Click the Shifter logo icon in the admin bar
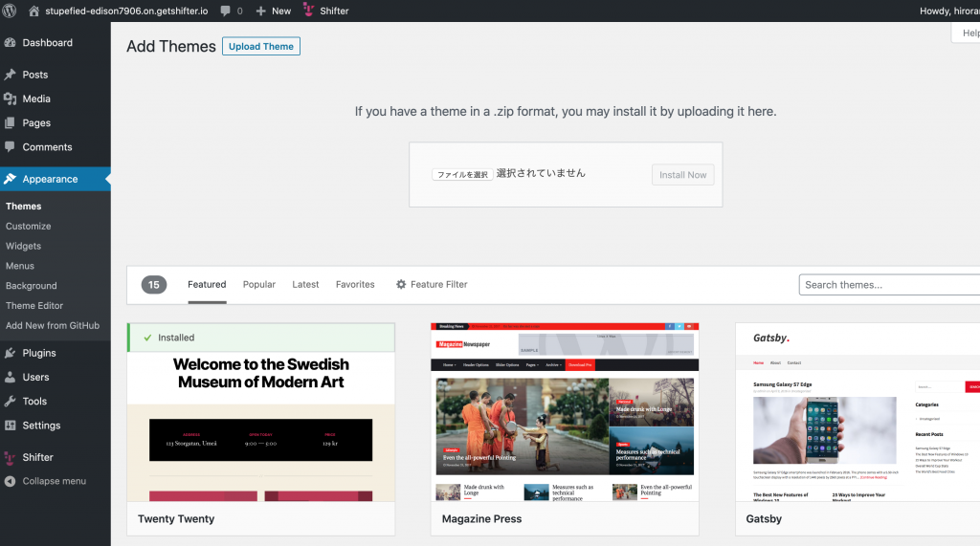Viewport: 980px width, 546px height. 308,10
